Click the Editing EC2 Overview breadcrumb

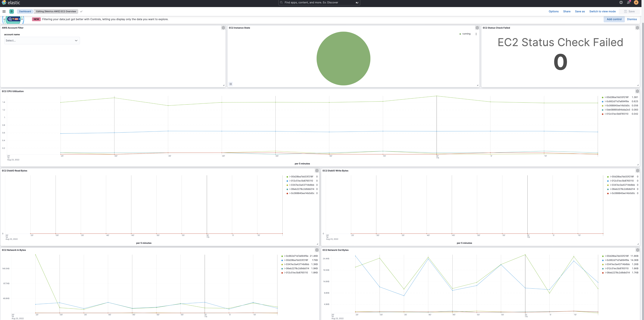point(56,11)
